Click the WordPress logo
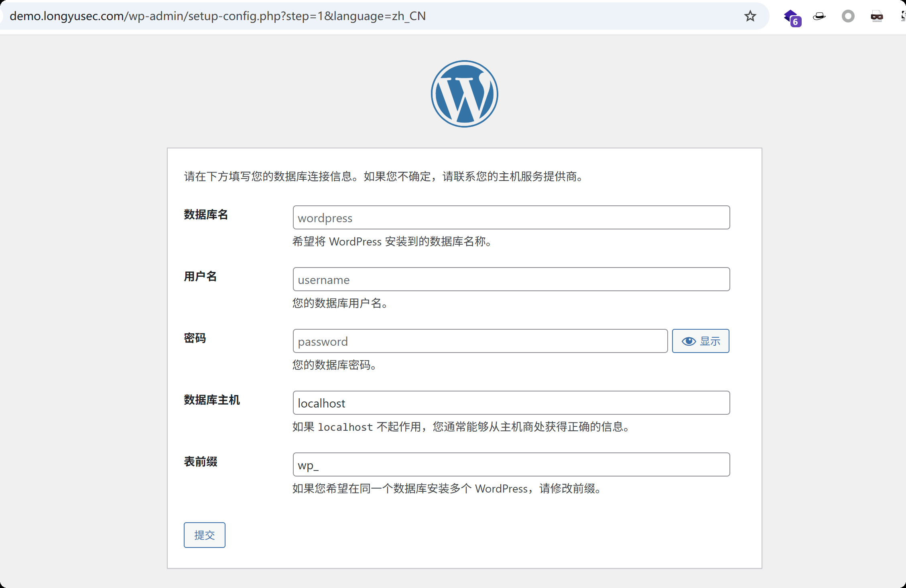This screenshot has height=588, width=906. (x=464, y=94)
